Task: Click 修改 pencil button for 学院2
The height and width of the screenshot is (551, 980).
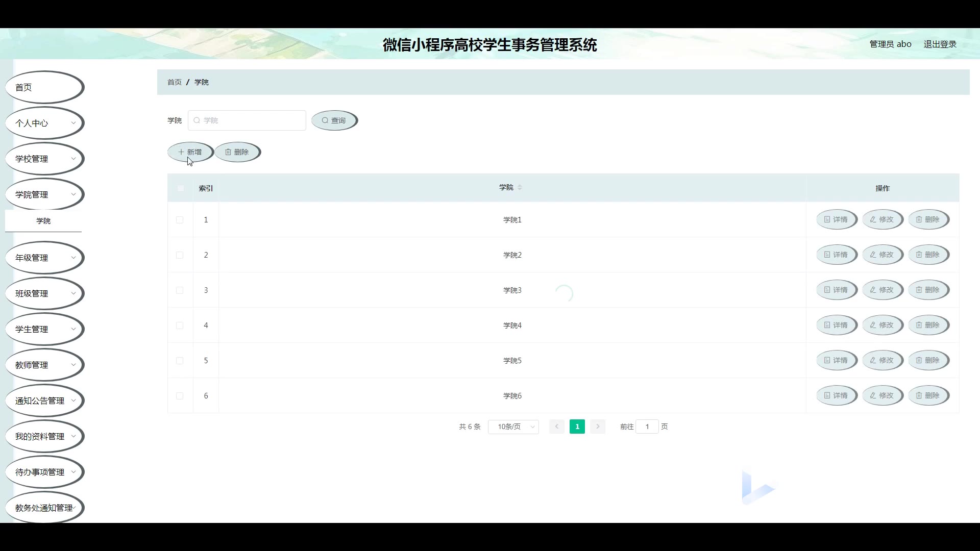Action: coord(882,255)
